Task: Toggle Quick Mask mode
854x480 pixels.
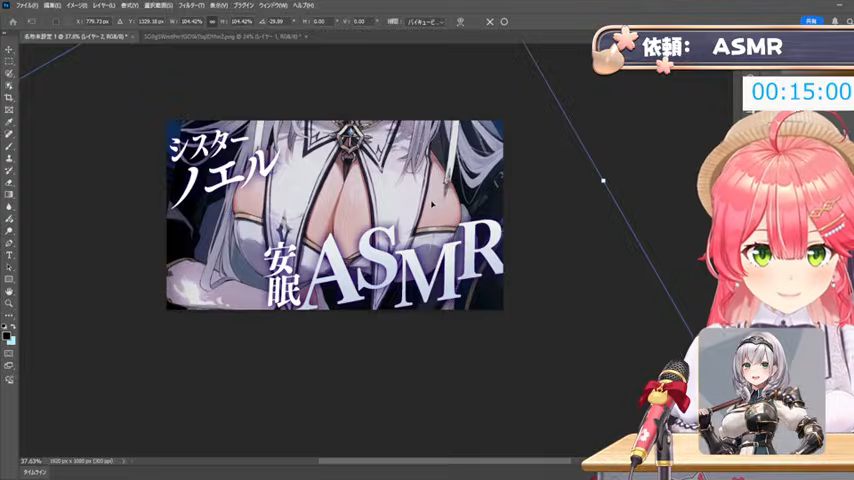Action: point(9,354)
